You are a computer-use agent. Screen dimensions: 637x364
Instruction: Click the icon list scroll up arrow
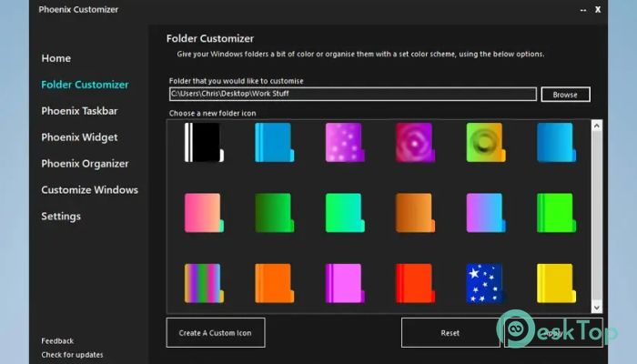click(596, 126)
